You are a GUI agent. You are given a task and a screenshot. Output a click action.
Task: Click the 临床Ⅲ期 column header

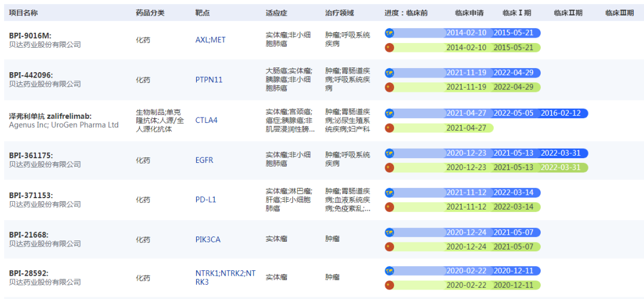(x=620, y=13)
